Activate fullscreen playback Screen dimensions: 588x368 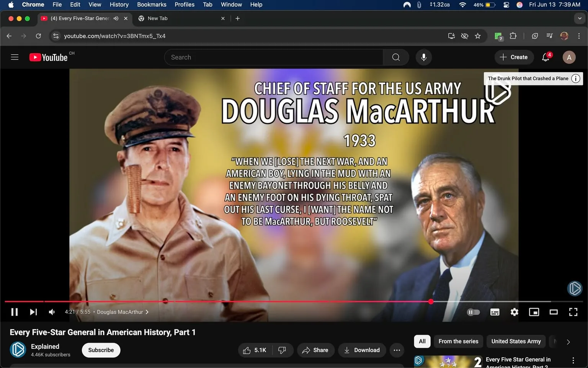coord(573,312)
